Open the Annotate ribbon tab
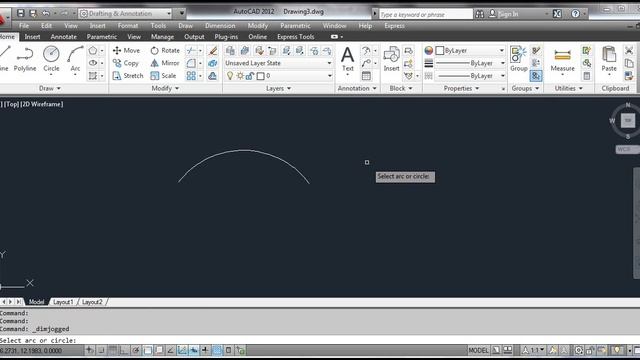 [63, 37]
